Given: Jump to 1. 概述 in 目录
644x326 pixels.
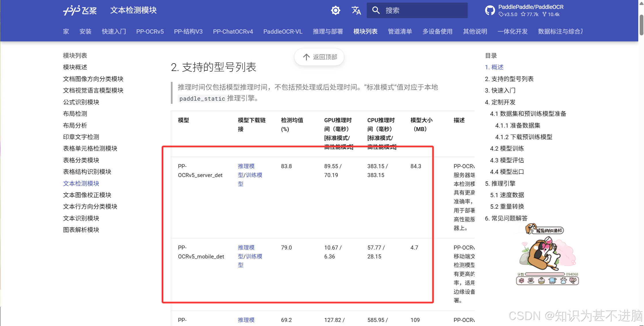Looking at the screenshot, I should coord(494,67).
